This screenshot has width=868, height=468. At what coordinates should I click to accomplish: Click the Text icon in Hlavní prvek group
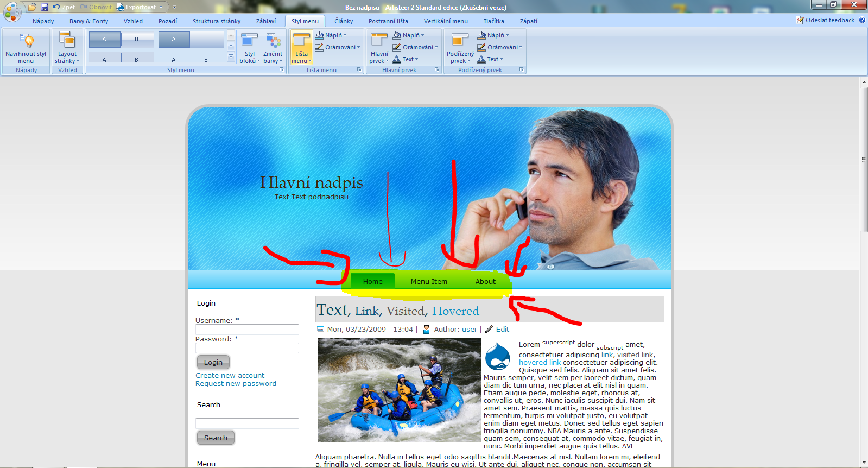(397, 59)
